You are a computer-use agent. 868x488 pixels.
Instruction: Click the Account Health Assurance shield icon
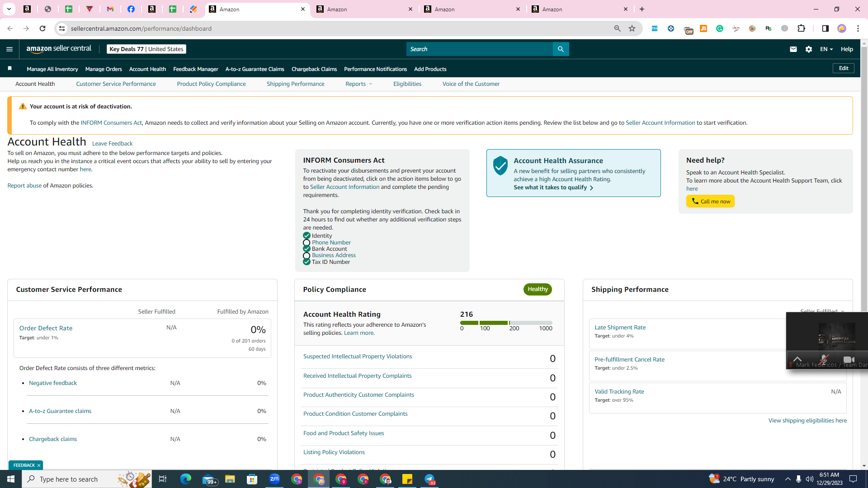point(500,166)
